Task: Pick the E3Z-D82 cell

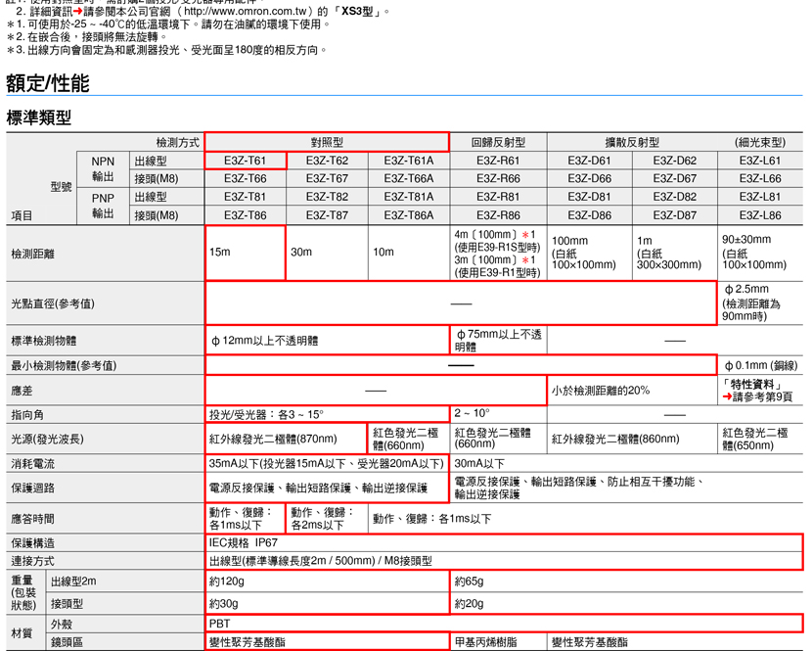Action: tap(675, 197)
